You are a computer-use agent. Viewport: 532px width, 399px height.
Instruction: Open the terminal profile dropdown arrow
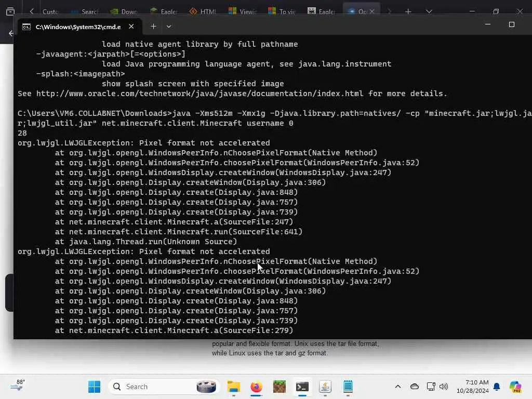[x=169, y=26]
